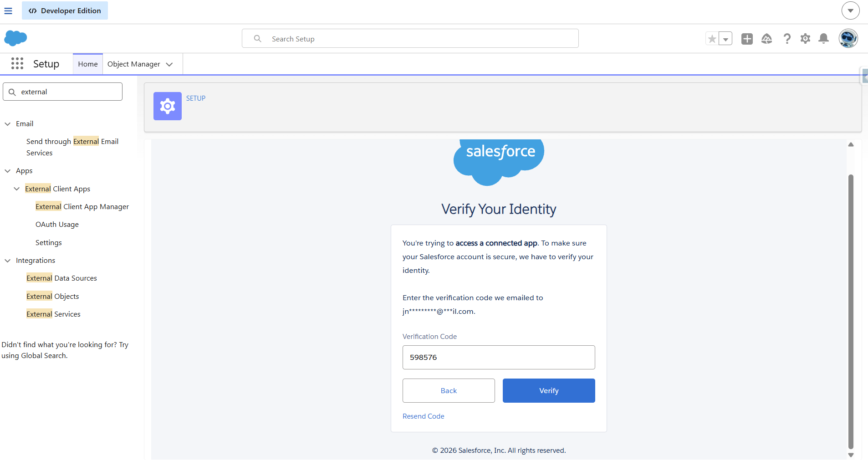Click the purple Setup gear icon

coord(168,106)
